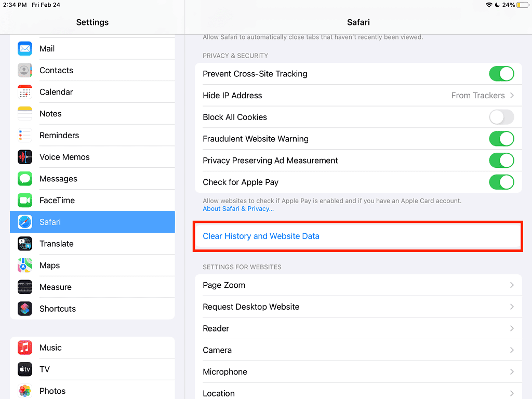532x399 pixels.
Task: Expand Camera settings chevron
Action: [x=512, y=350]
